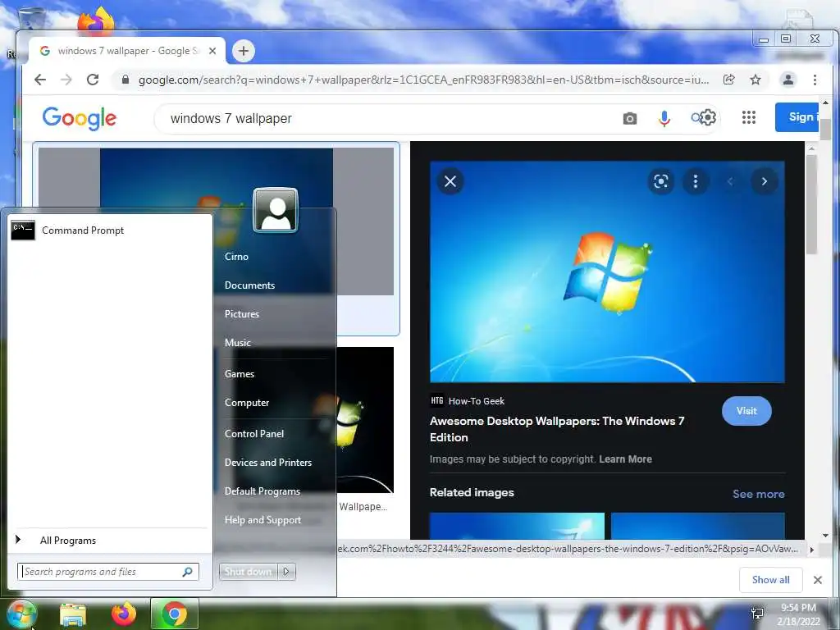The image size is (840, 630).
Task: Click the Start menu search magnifier
Action: (x=187, y=572)
